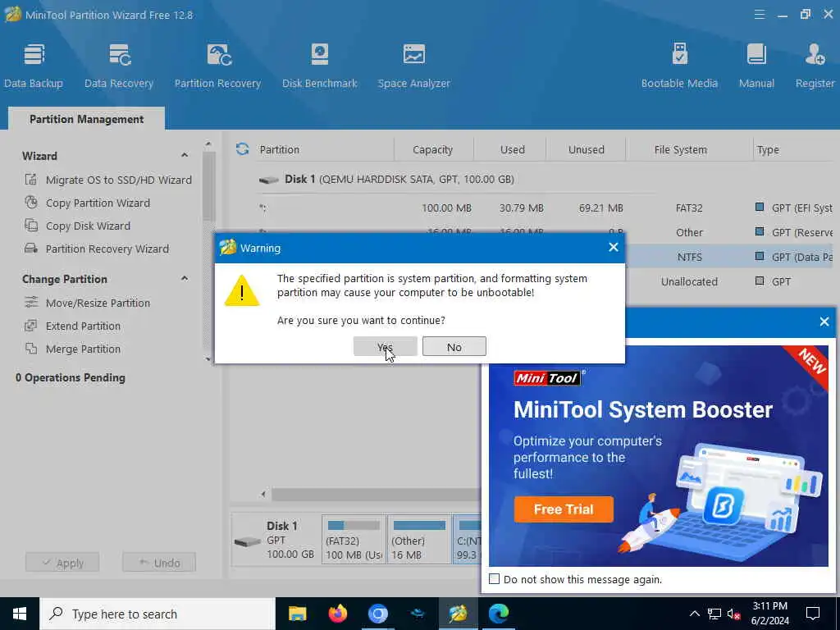The width and height of the screenshot is (840, 630).
Task: Open Firefox from the taskbar
Action: (x=337, y=614)
